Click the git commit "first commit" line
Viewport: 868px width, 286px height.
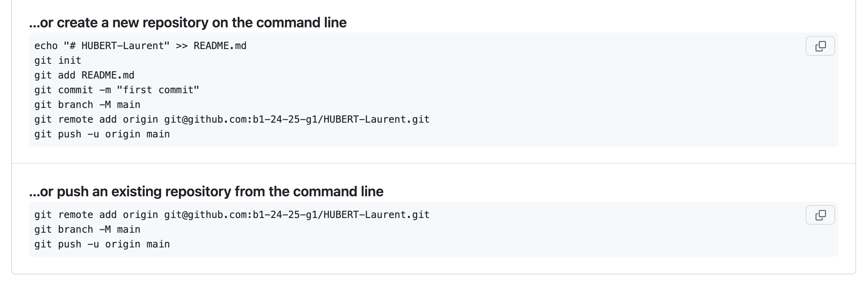(x=117, y=90)
